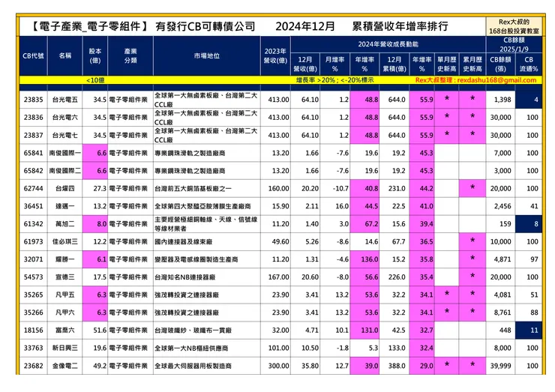Select CB code 23836

33,118
